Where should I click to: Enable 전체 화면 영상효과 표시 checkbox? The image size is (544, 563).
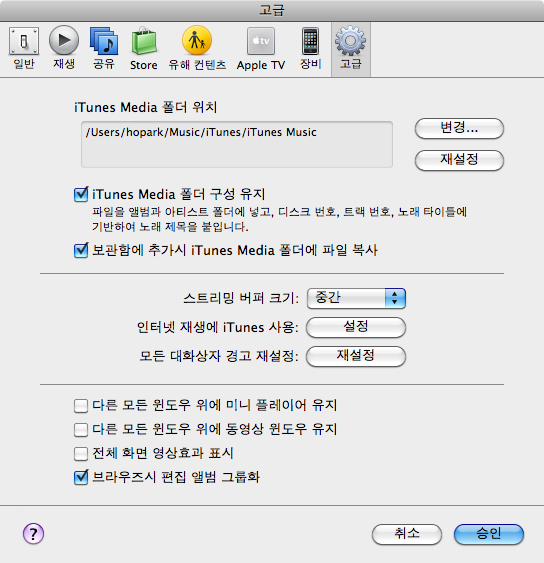tap(81, 453)
